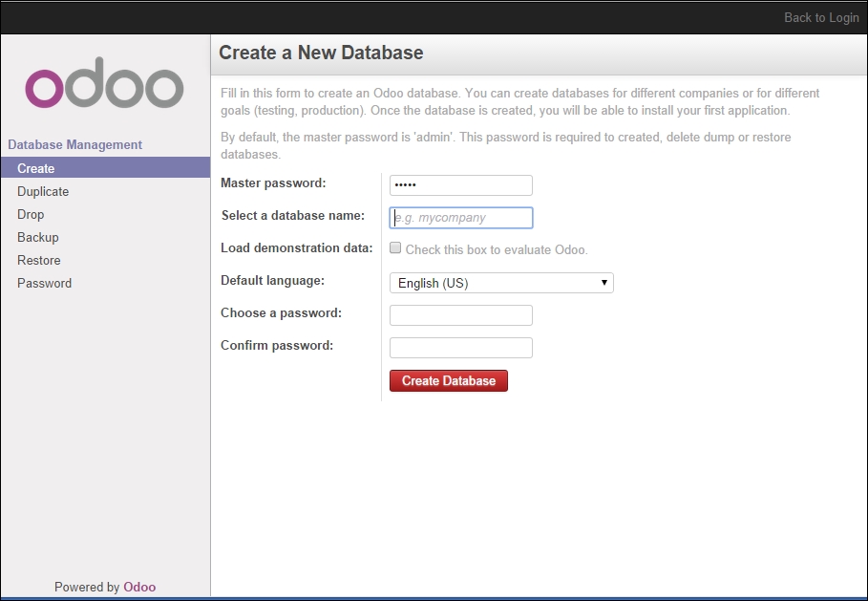Click the Database Management heading
Viewport: 868px width, 601px height.
coord(74,144)
